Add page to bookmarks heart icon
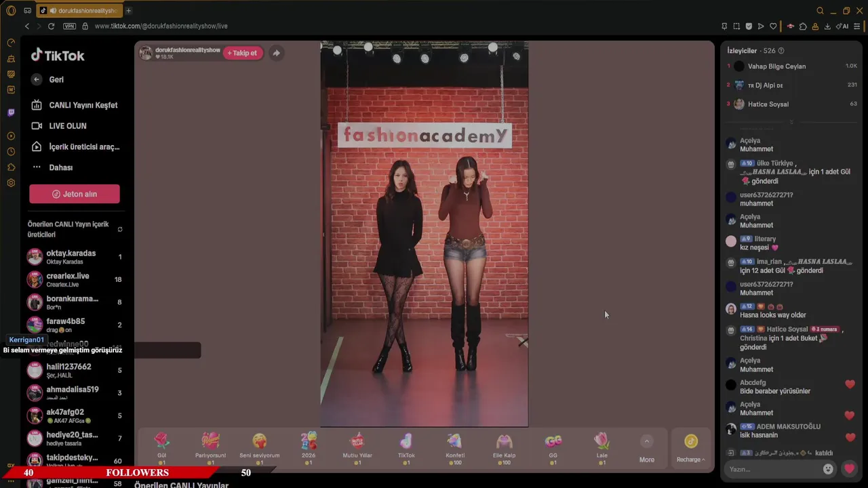868x488 pixels. (773, 26)
